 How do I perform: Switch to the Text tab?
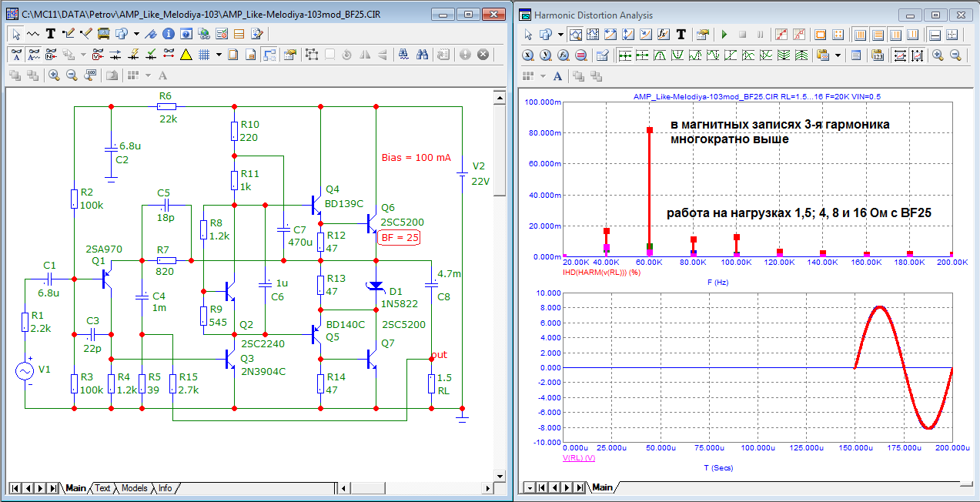click(103, 488)
